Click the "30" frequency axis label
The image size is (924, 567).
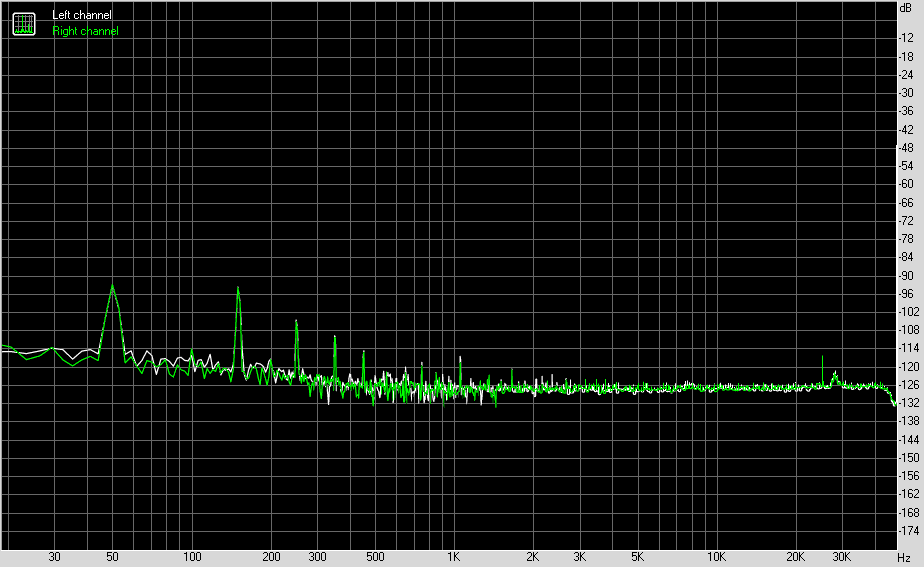[x=54, y=557]
